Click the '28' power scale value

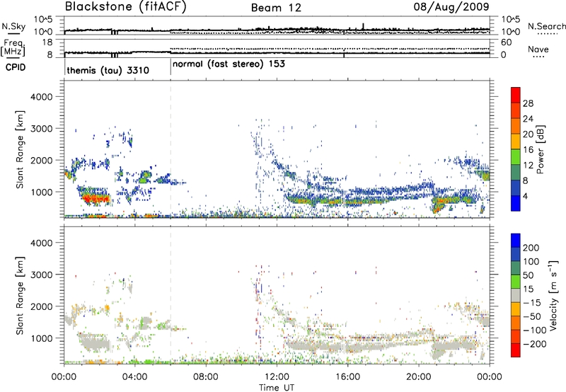click(528, 103)
